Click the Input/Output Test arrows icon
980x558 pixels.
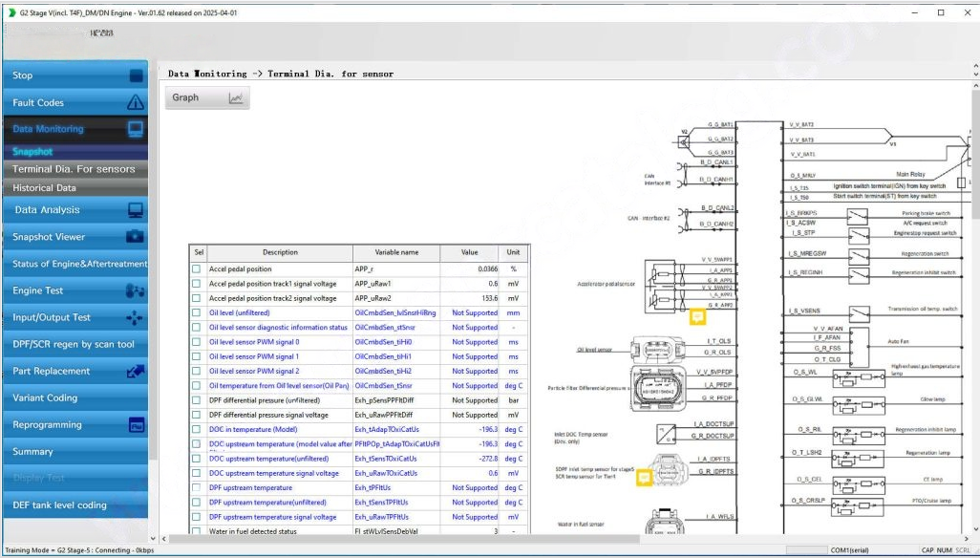pyautogui.click(x=136, y=317)
